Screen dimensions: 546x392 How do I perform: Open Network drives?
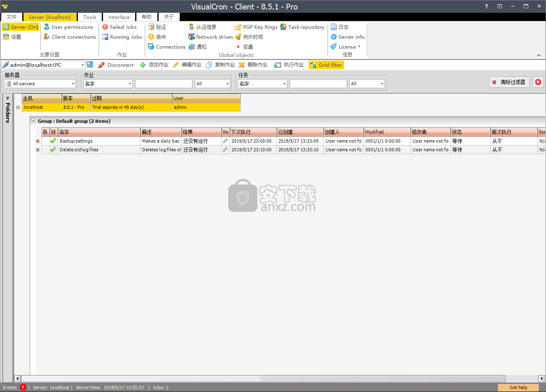211,37
